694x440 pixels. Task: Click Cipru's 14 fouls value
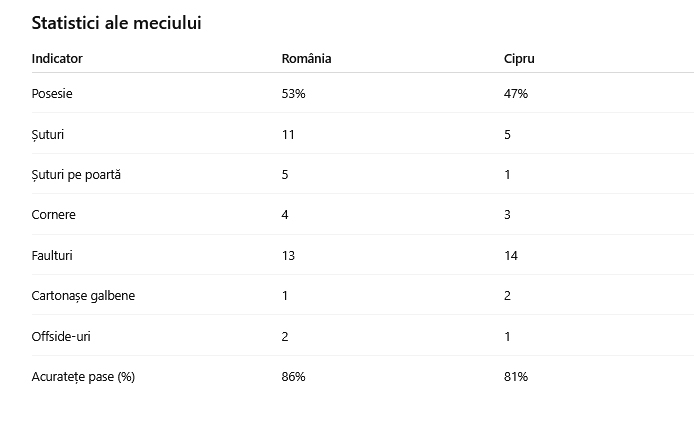point(511,255)
